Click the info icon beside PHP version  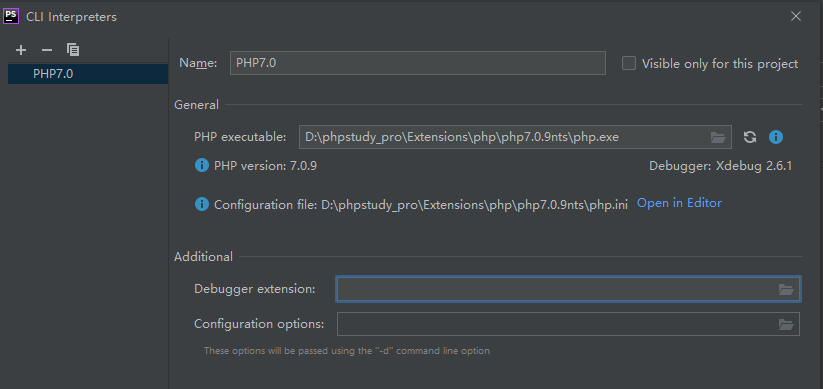pyautogui.click(x=202, y=166)
